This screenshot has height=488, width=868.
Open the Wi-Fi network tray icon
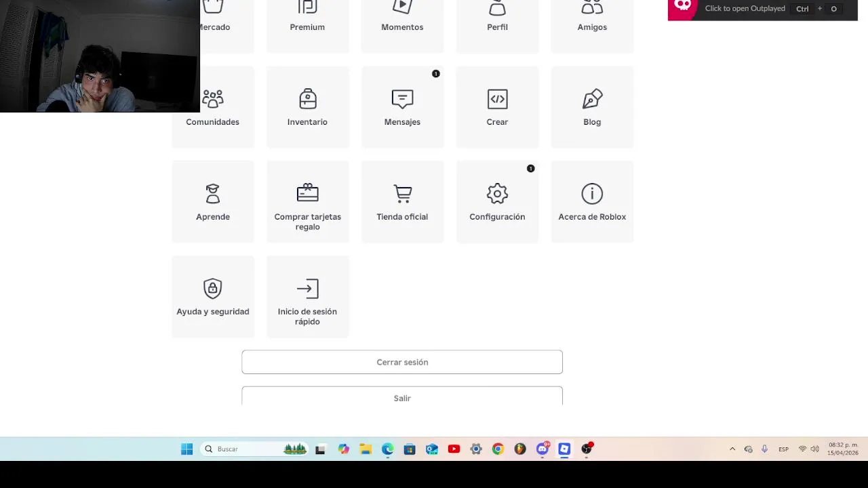point(803,449)
